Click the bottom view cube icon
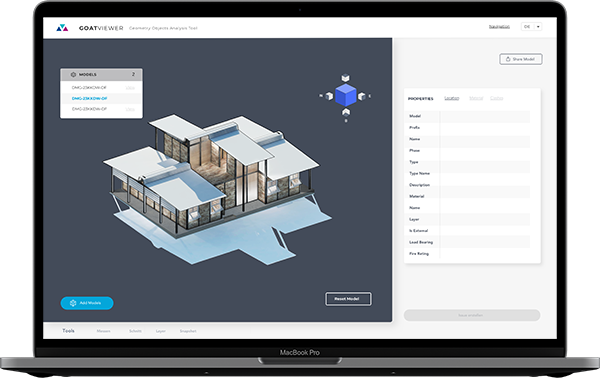The width and height of the screenshot is (600, 378). pos(346,112)
